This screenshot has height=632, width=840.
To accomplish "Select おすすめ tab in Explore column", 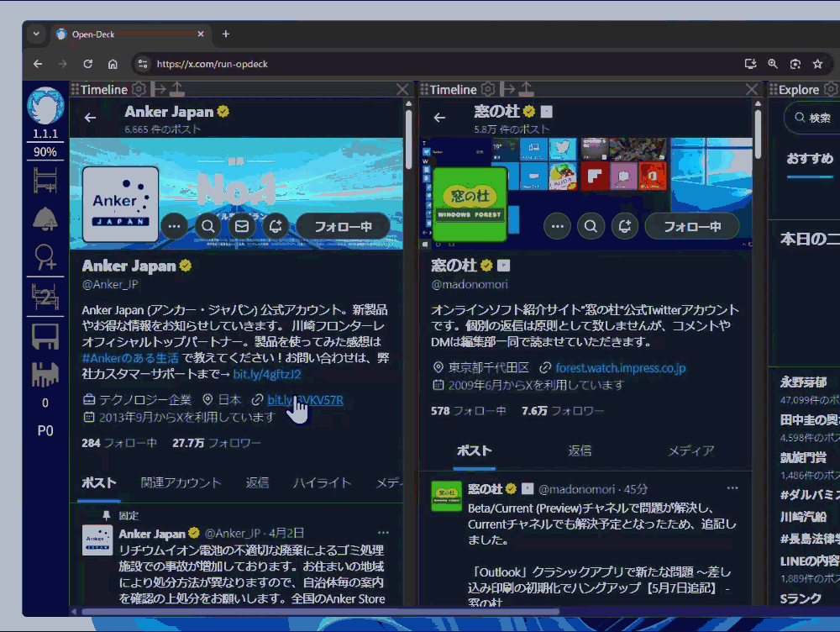I will 810,159.
